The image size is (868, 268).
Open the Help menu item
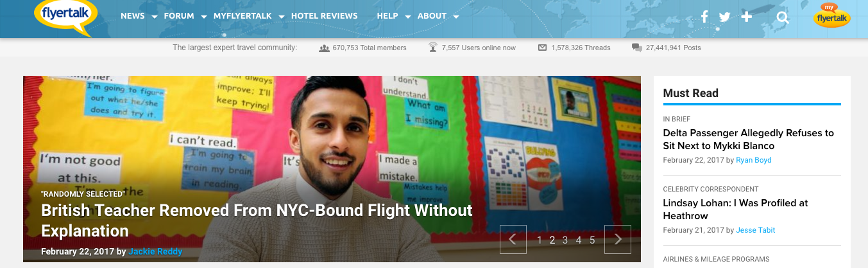tap(387, 16)
